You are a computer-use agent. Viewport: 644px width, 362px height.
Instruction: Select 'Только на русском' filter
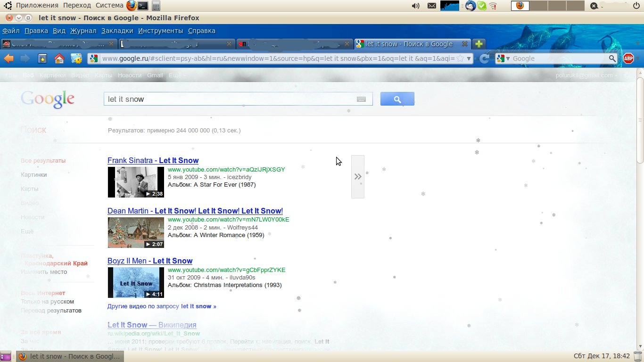tap(47, 302)
